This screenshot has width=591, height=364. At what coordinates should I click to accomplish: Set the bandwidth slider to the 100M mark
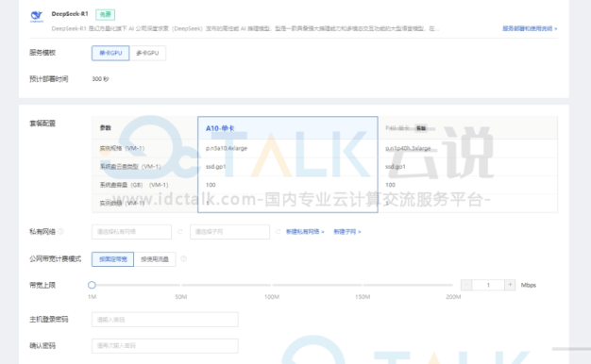coord(272,285)
